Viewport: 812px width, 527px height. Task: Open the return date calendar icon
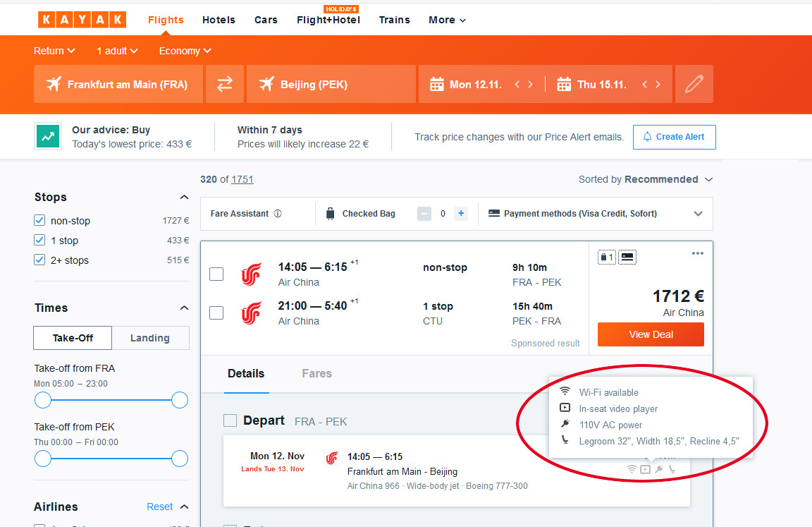pos(564,84)
